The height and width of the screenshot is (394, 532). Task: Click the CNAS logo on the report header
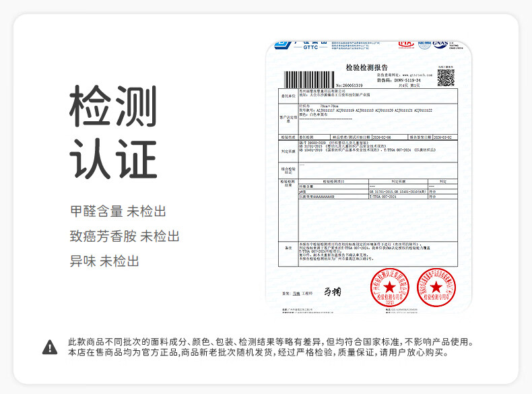tap(440, 45)
